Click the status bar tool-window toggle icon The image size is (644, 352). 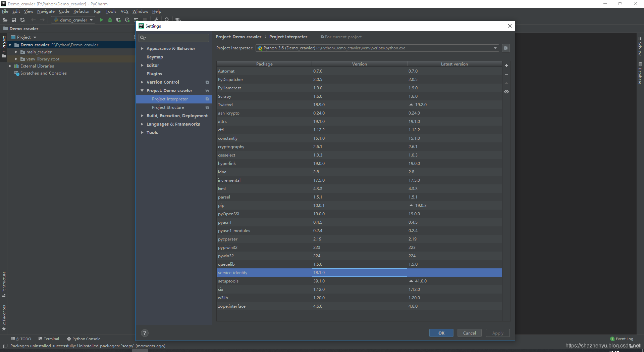5,346
